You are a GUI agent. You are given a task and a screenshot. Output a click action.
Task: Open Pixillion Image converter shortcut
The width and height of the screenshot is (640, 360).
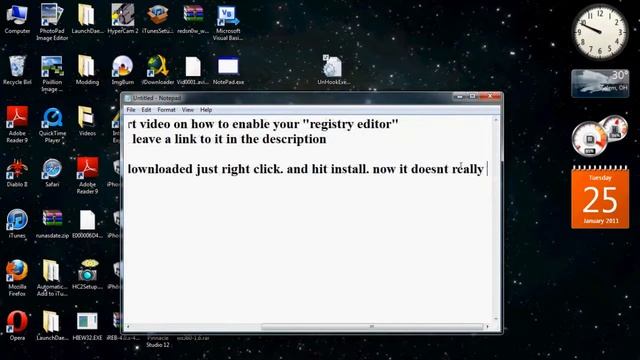coord(52,73)
